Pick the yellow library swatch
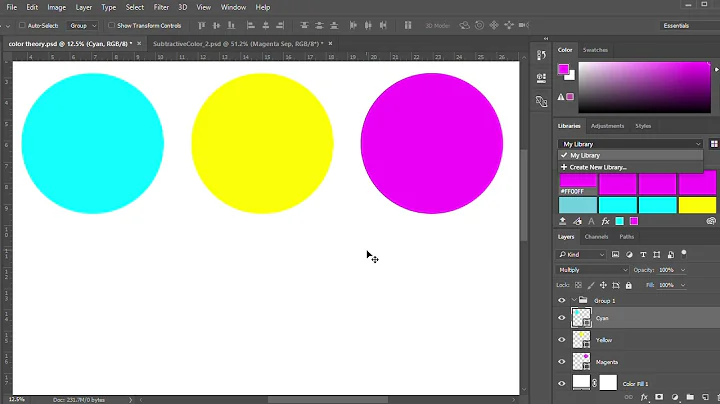 697,205
